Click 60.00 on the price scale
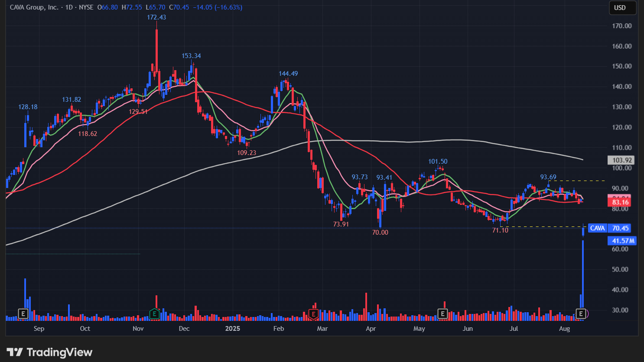The width and height of the screenshot is (644, 362). pos(620,249)
